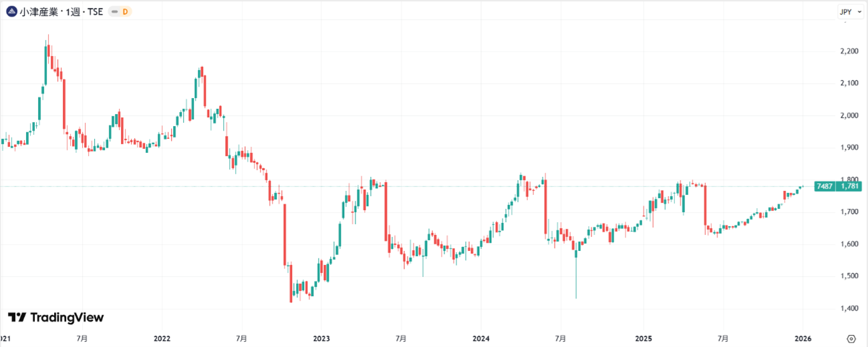Image resolution: width=868 pixels, height=347 pixels.
Task: Click the green 7487 ticker price tag
Action: click(824, 186)
